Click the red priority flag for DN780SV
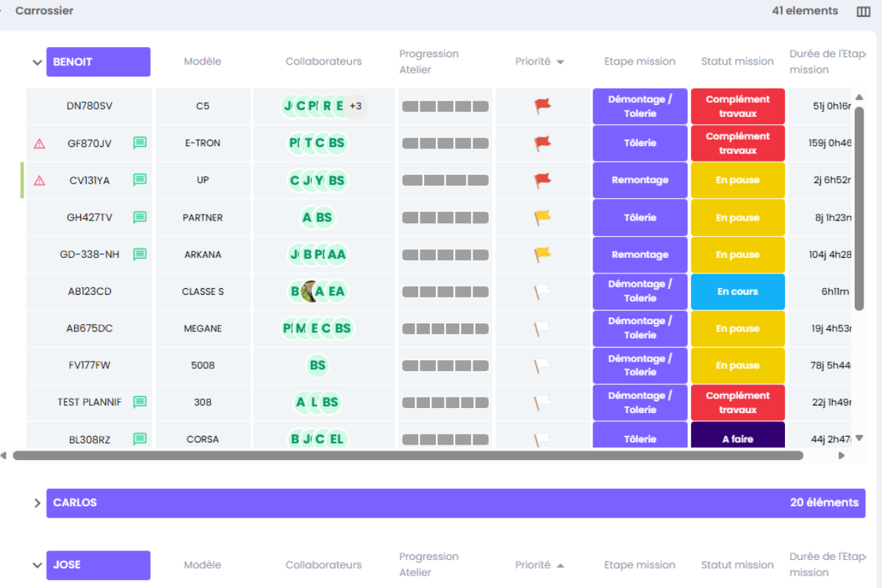The image size is (882, 588). point(542,106)
